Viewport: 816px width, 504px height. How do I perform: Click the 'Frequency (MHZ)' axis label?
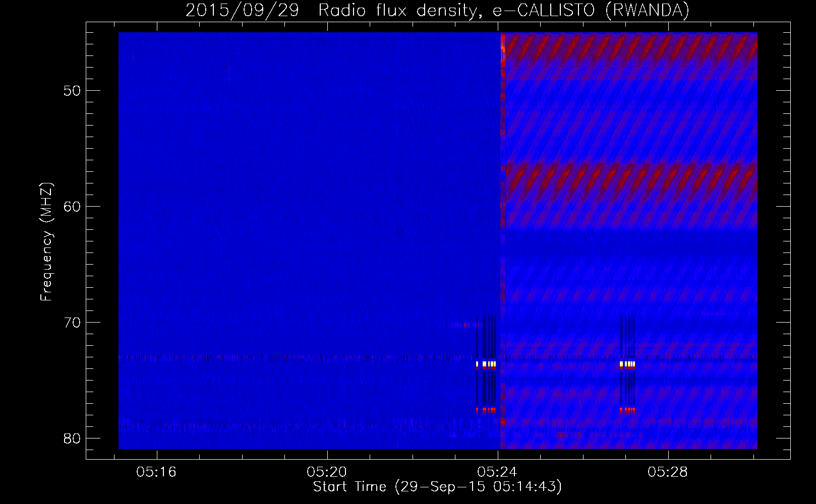(x=46, y=242)
